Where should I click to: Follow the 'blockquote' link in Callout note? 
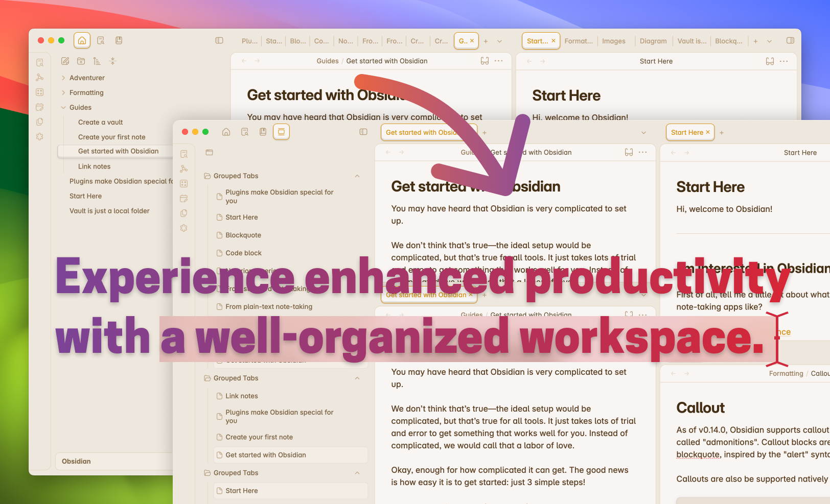coord(698,454)
